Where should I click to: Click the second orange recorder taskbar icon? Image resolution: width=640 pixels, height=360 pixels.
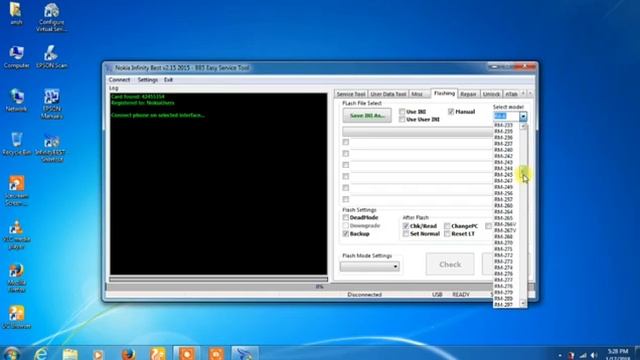pyautogui.click(x=216, y=353)
